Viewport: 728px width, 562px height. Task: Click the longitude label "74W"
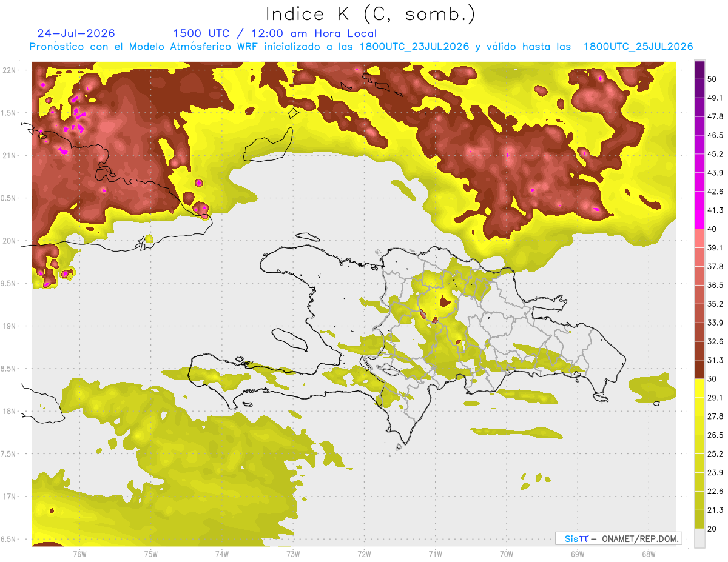coord(222,554)
